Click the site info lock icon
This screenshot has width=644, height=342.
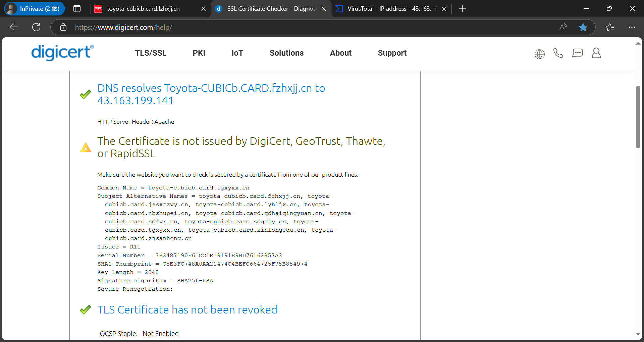63,27
